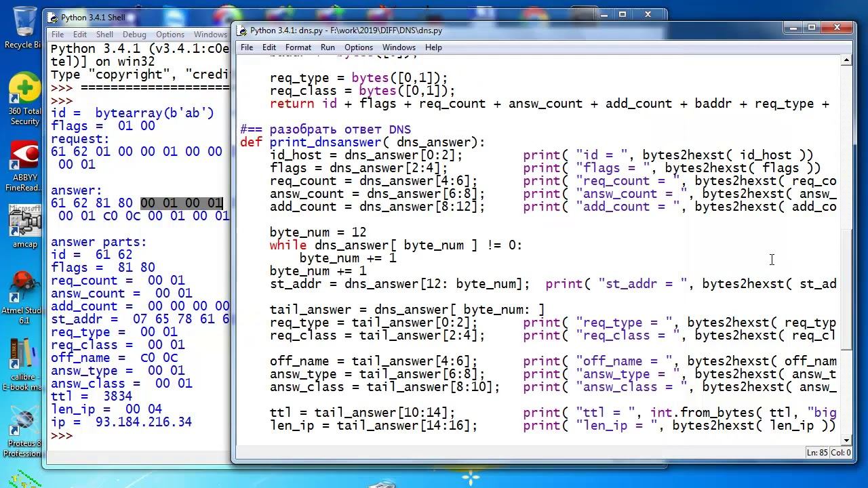Click 'len_ip = tail_answer[14:16];' line

tap(374, 426)
